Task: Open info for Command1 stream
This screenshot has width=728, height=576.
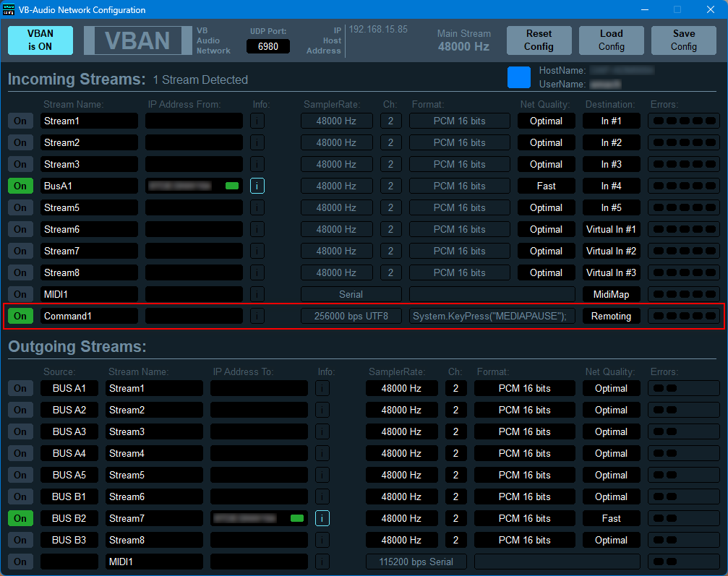Action: pyautogui.click(x=257, y=316)
